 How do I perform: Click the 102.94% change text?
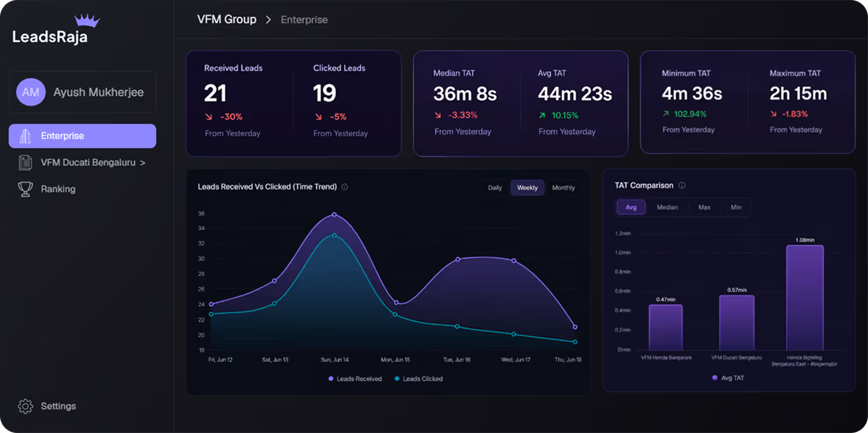click(690, 114)
